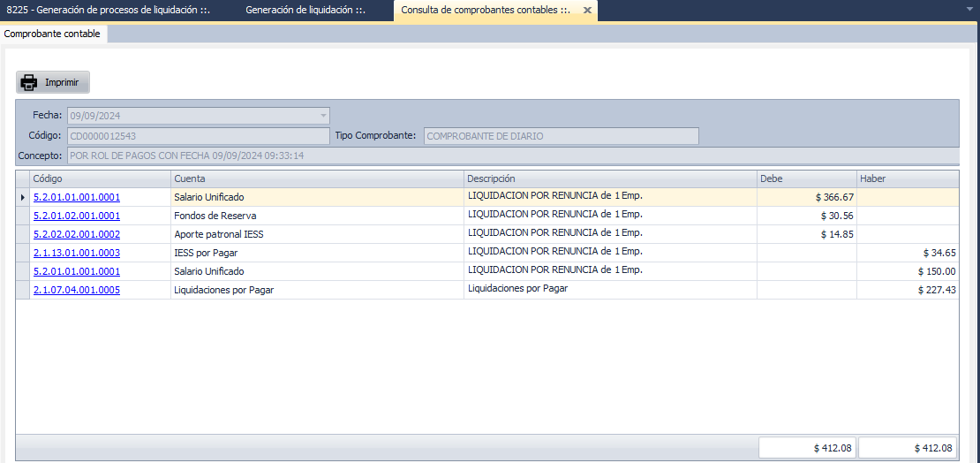Click the Debe column header
The image size is (980, 463).
coord(806,178)
